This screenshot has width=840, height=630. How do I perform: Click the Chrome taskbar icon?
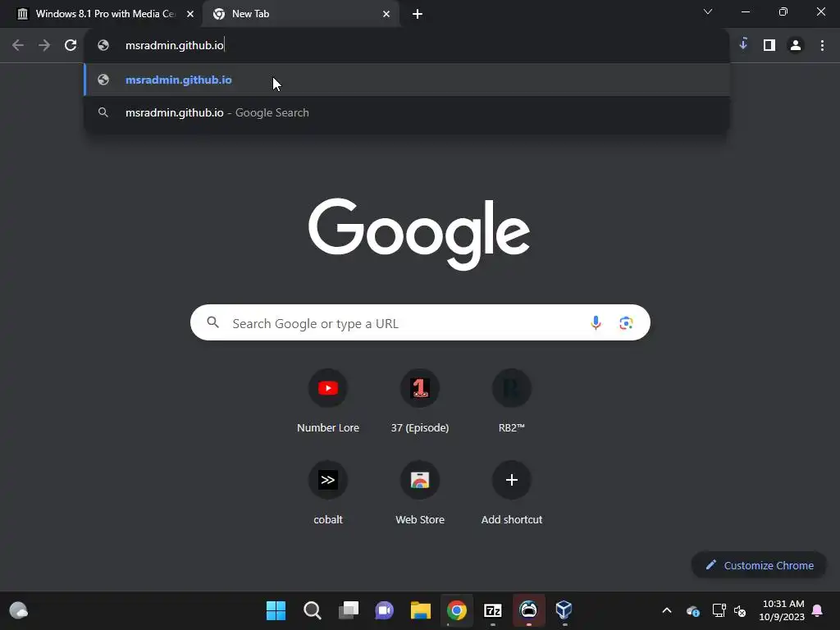tap(456, 610)
